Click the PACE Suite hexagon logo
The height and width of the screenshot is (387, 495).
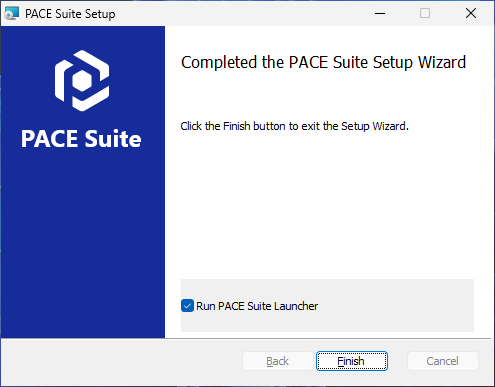pyautogui.click(x=82, y=81)
